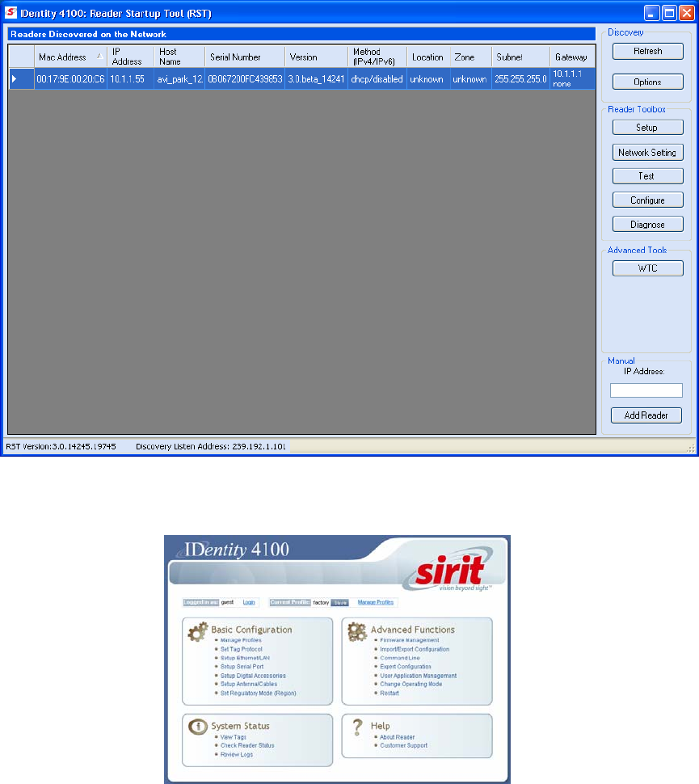The image size is (699, 784).
Task: Click the Configure button
Action: click(x=647, y=200)
